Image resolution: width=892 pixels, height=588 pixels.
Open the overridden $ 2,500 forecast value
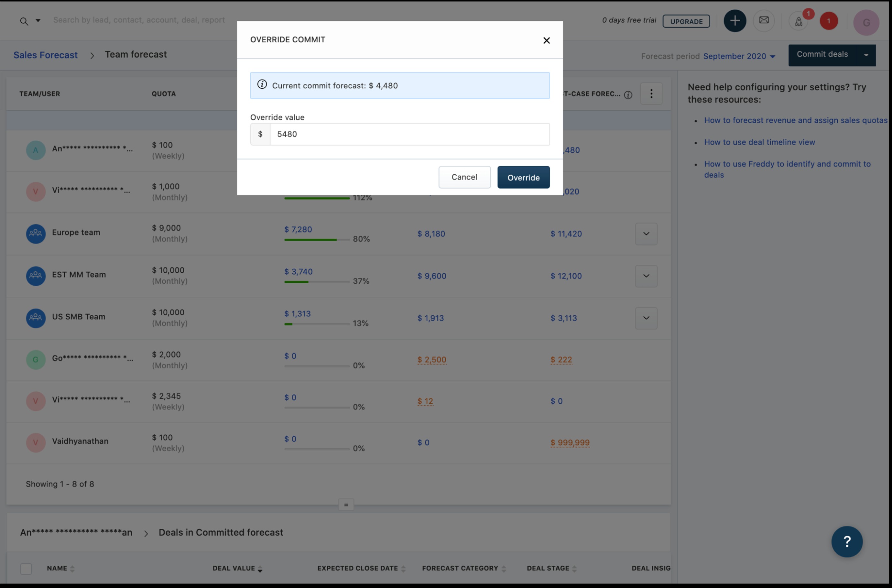pos(432,360)
